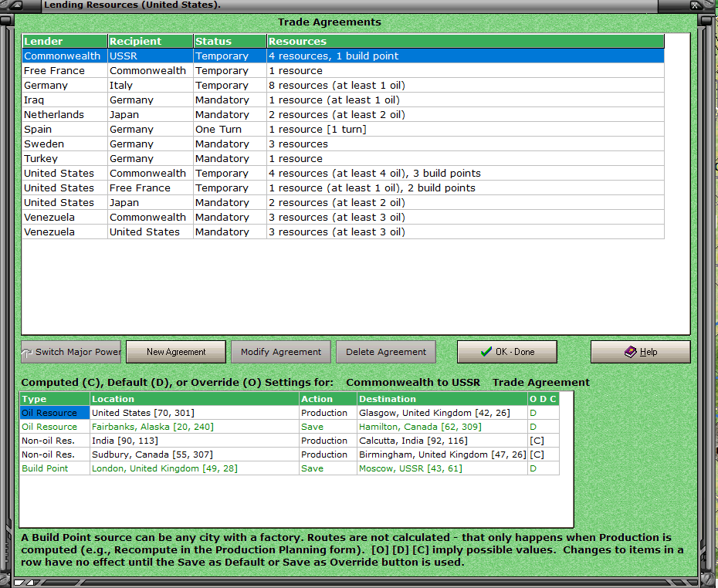
Task: Click the Type column header in settings table
Action: [55, 399]
